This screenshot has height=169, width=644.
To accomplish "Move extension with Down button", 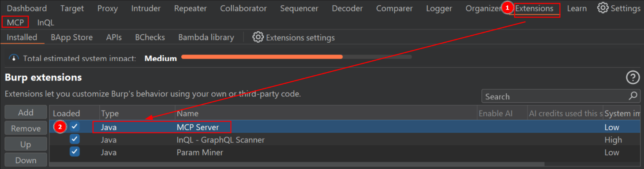I will click(x=26, y=160).
